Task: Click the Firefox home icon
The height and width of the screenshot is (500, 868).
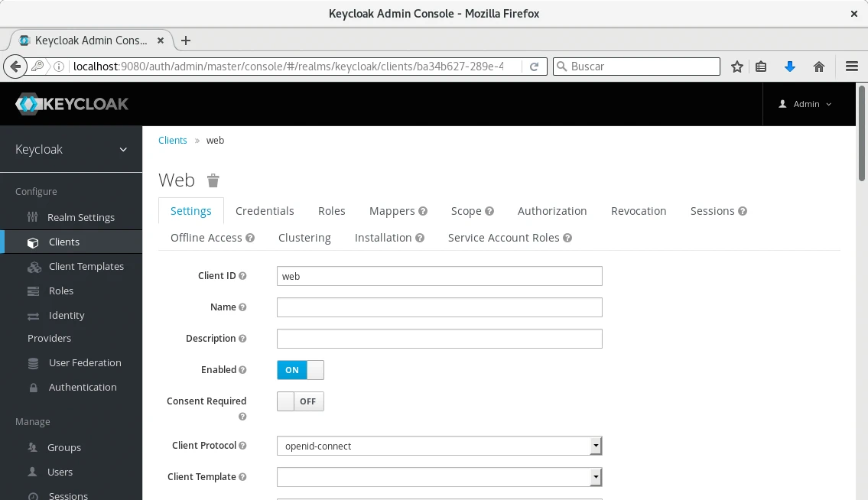Action: pos(819,67)
